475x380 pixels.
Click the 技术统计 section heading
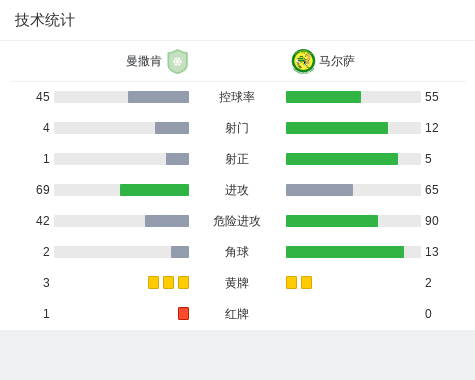point(45,20)
